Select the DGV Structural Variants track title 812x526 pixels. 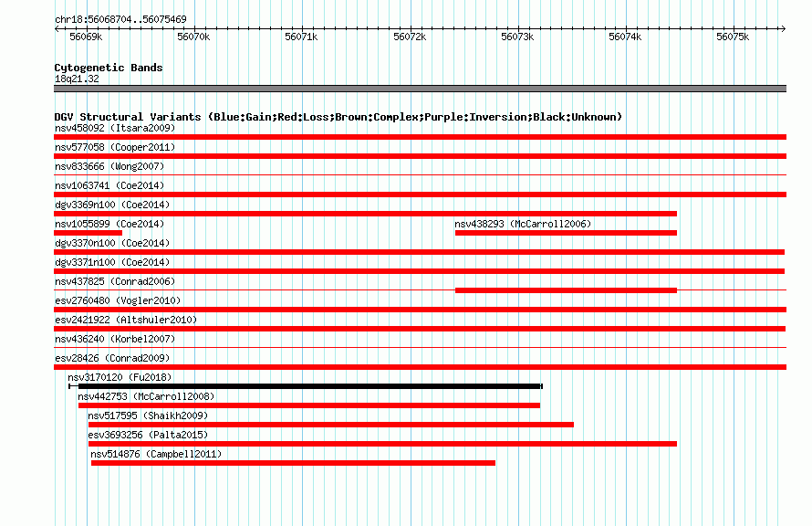[x=338, y=117]
